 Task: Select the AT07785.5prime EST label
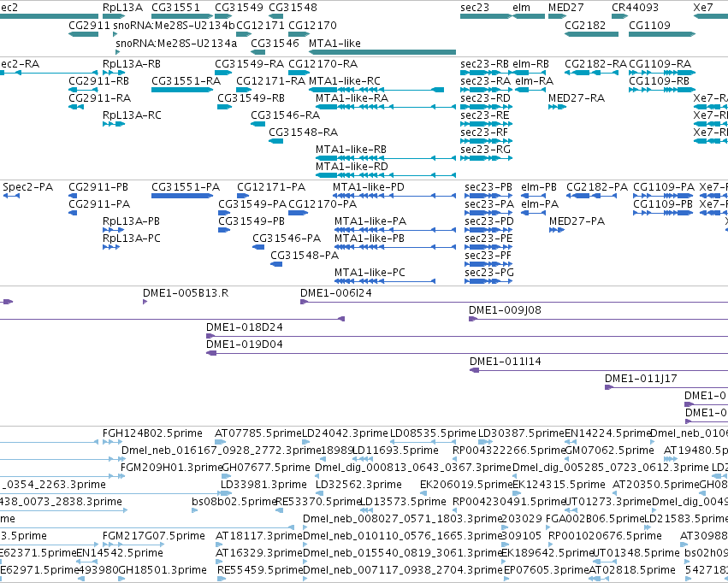(258, 433)
